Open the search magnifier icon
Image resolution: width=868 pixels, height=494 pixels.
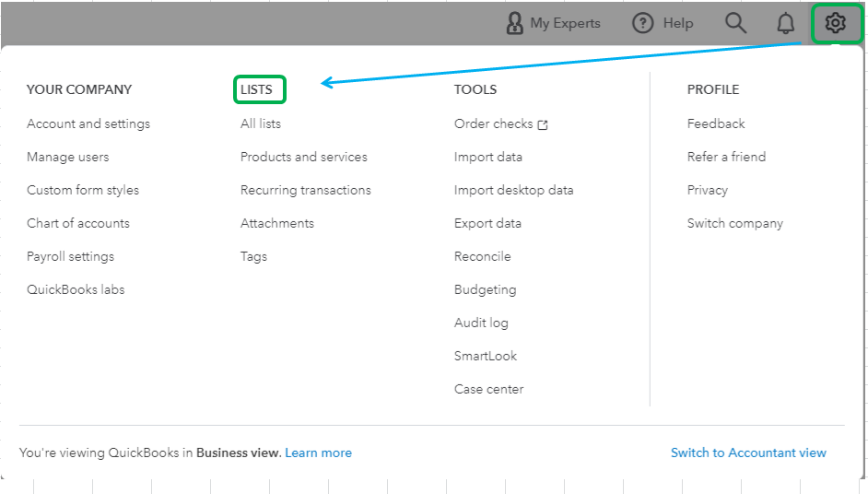[x=735, y=23]
